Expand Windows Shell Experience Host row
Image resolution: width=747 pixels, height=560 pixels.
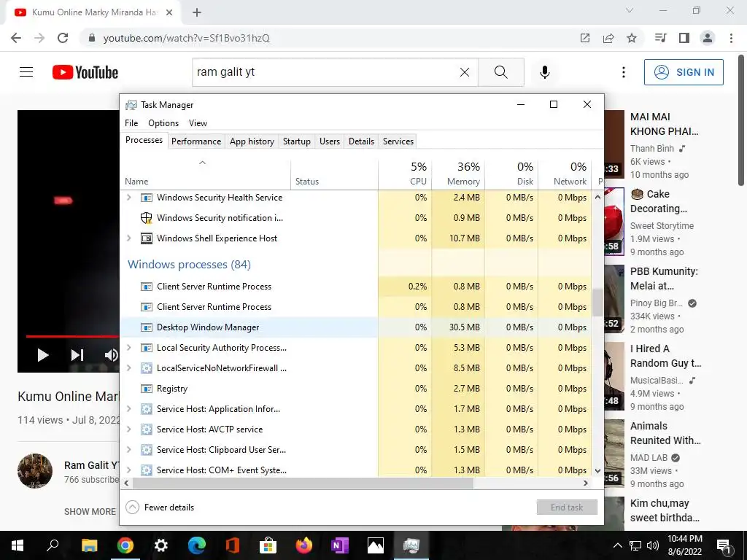click(128, 238)
